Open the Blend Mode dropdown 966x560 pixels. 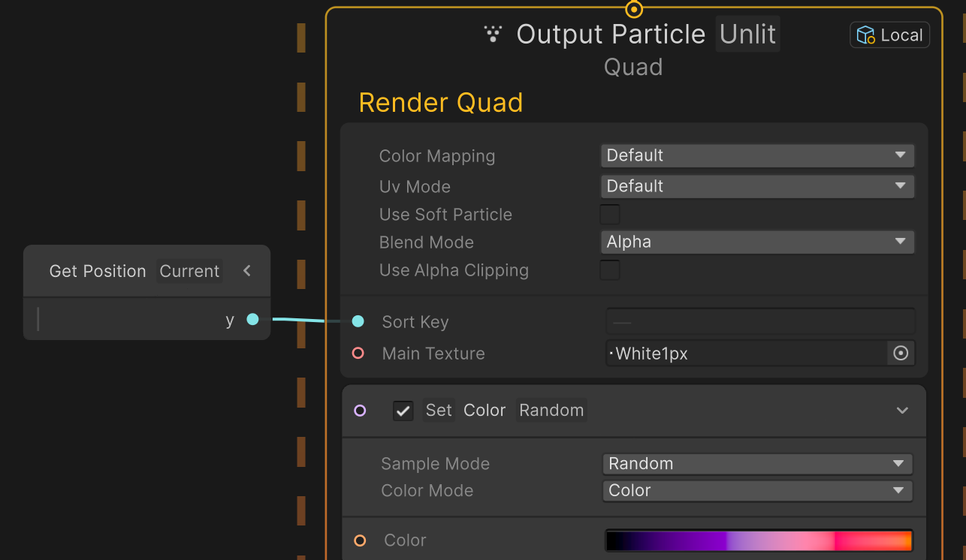click(757, 242)
